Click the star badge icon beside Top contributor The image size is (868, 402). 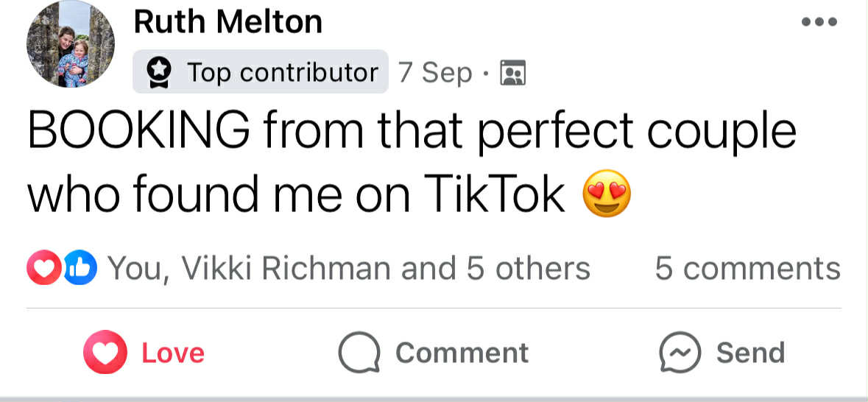[x=159, y=72]
